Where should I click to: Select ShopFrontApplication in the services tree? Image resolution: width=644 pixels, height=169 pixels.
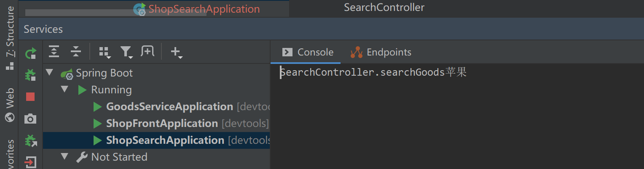click(x=162, y=124)
